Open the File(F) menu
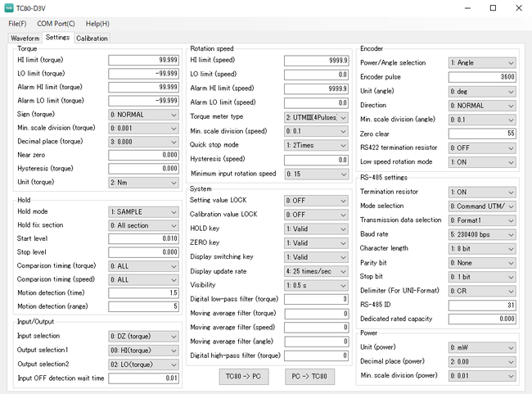This screenshot has width=532, height=394. 17,24
